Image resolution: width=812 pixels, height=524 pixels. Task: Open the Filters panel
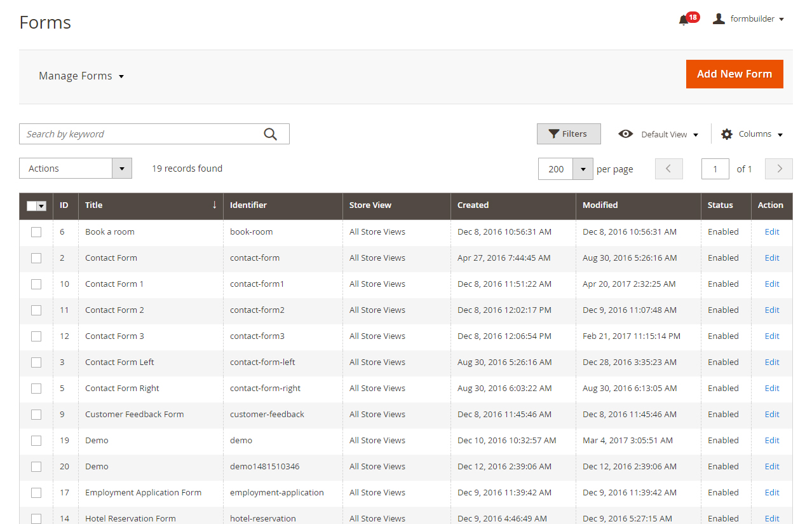click(568, 134)
